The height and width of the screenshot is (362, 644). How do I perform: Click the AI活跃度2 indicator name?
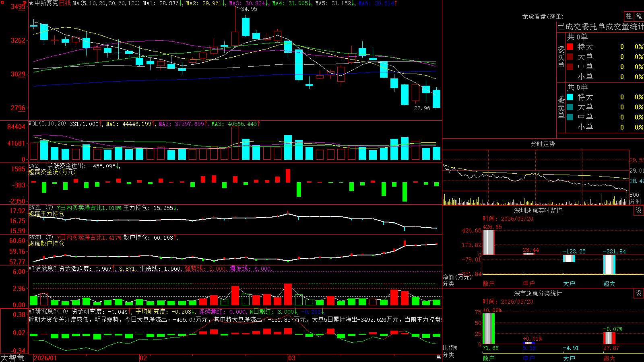(x=43, y=269)
